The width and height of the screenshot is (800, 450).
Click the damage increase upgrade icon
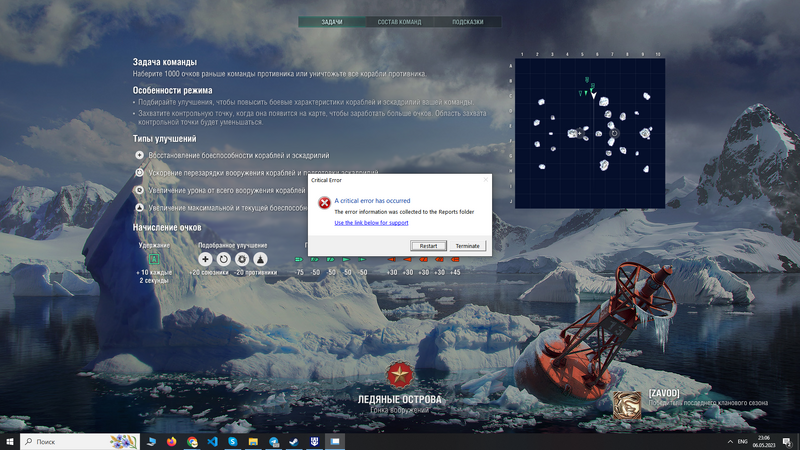click(140, 189)
